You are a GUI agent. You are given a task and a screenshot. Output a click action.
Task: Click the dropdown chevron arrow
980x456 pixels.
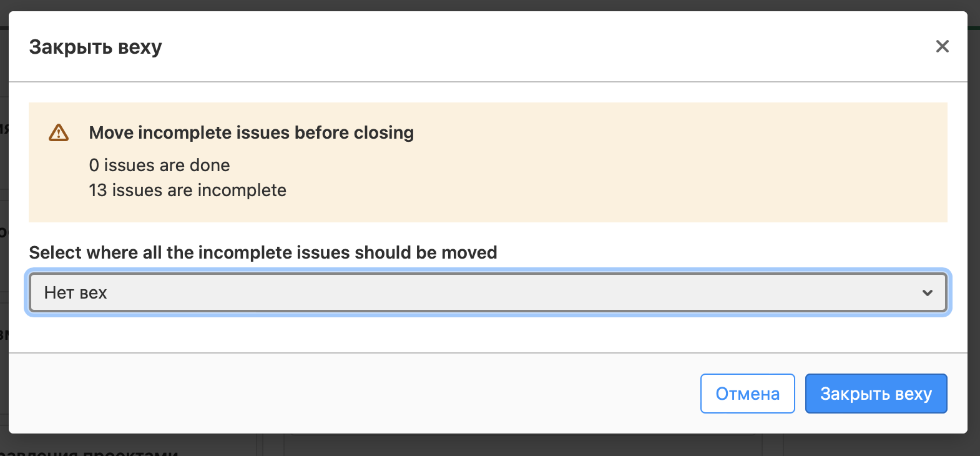928,292
